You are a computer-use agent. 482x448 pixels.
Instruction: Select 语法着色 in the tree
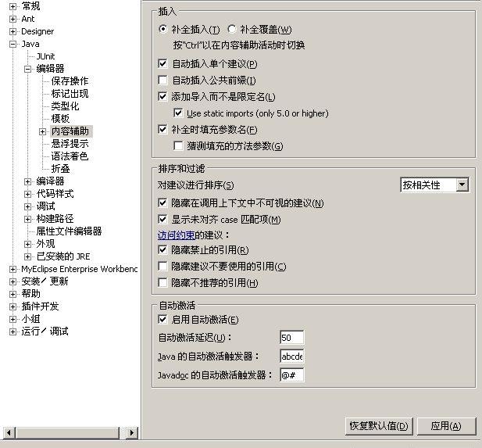click(70, 156)
